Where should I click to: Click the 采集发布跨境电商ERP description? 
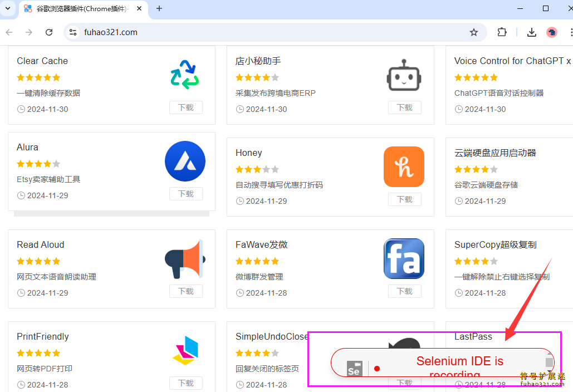pos(276,93)
